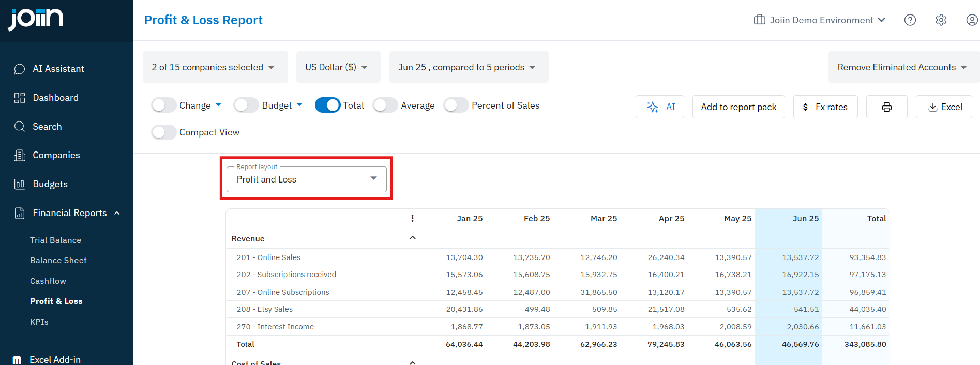Click the Fx rates button
Screen dimensions: 980x365
[x=825, y=107]
